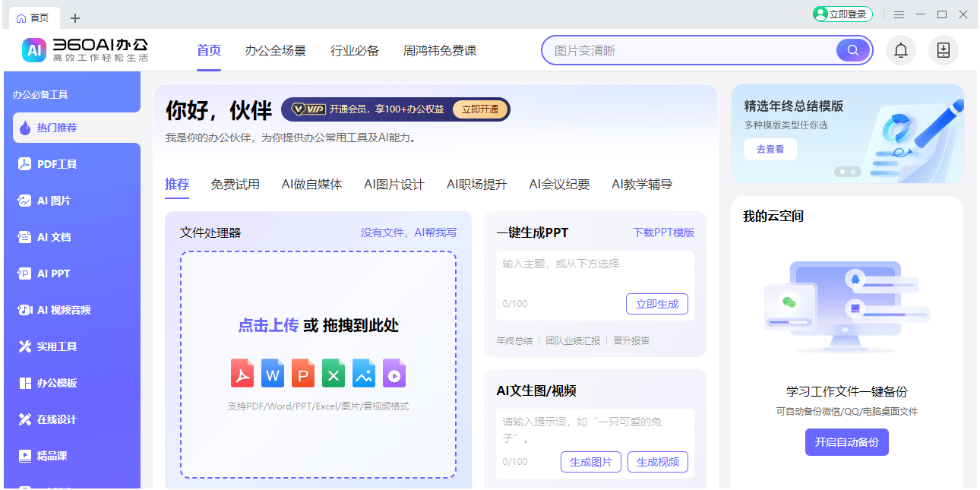Open the notification bell

coord(900,50)
